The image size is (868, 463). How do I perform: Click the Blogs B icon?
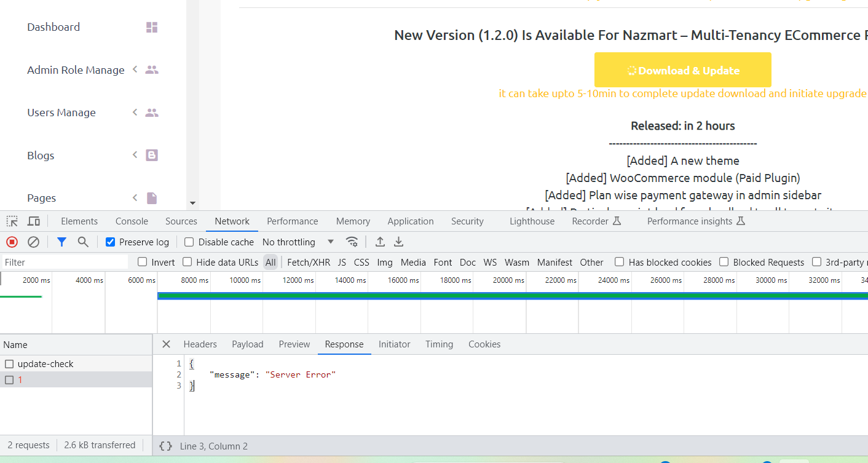tap(152, 156)
